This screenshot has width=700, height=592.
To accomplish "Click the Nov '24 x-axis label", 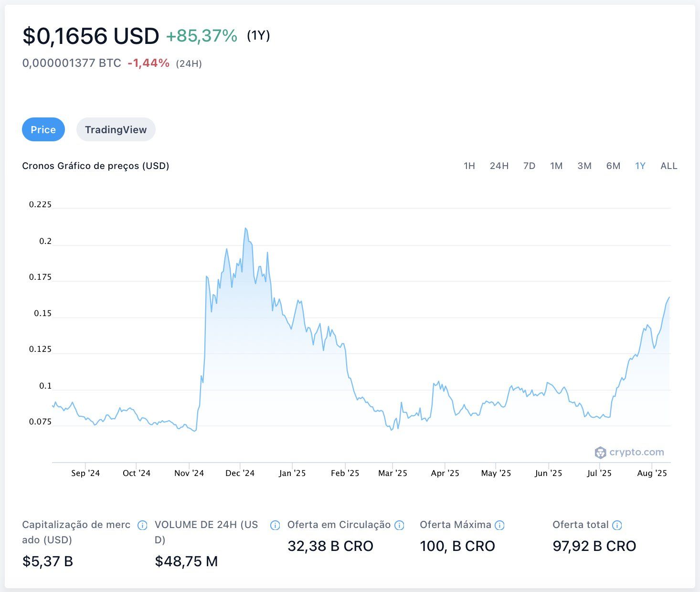I will click(189, 473).
